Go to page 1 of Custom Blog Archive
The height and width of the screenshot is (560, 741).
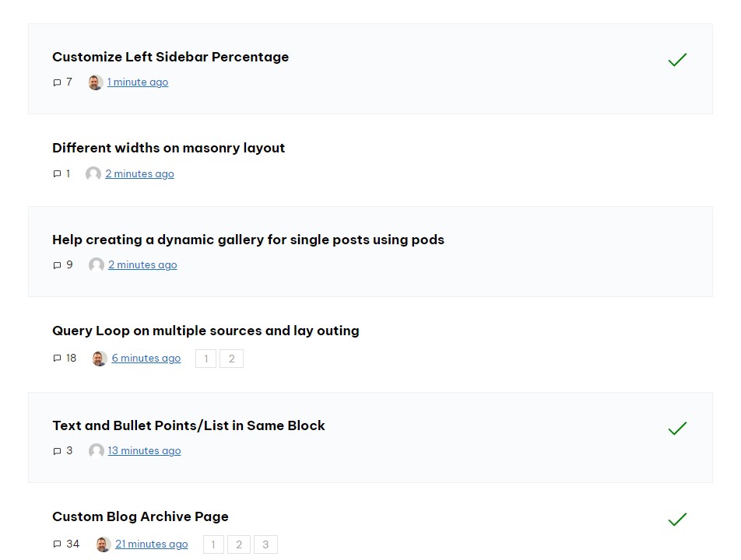(213, 544)
